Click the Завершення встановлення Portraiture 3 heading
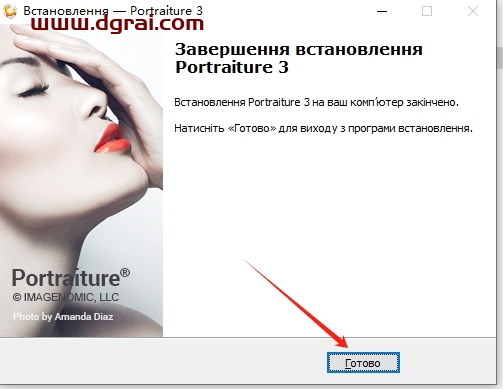The image size is (503, 389). (x=299, y=58)
